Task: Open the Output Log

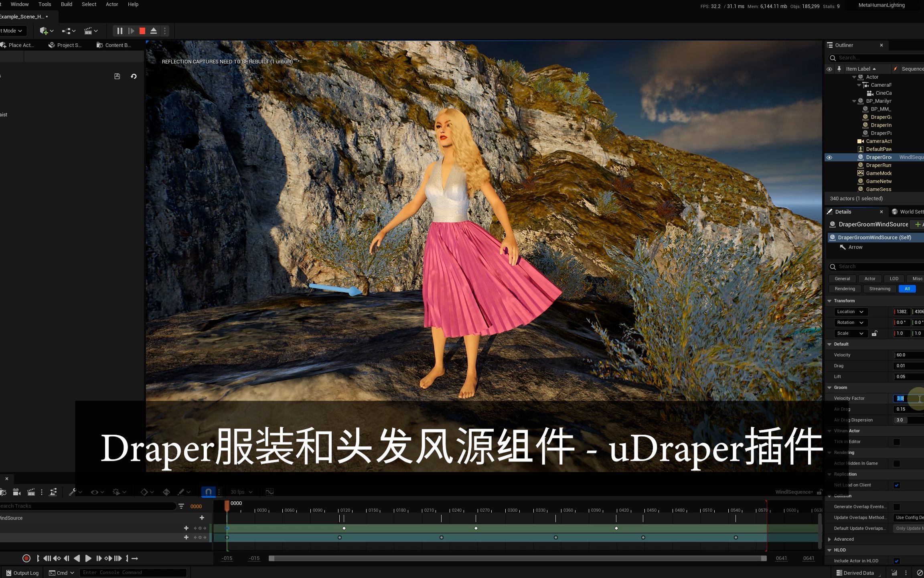Action: coord(22,573)
